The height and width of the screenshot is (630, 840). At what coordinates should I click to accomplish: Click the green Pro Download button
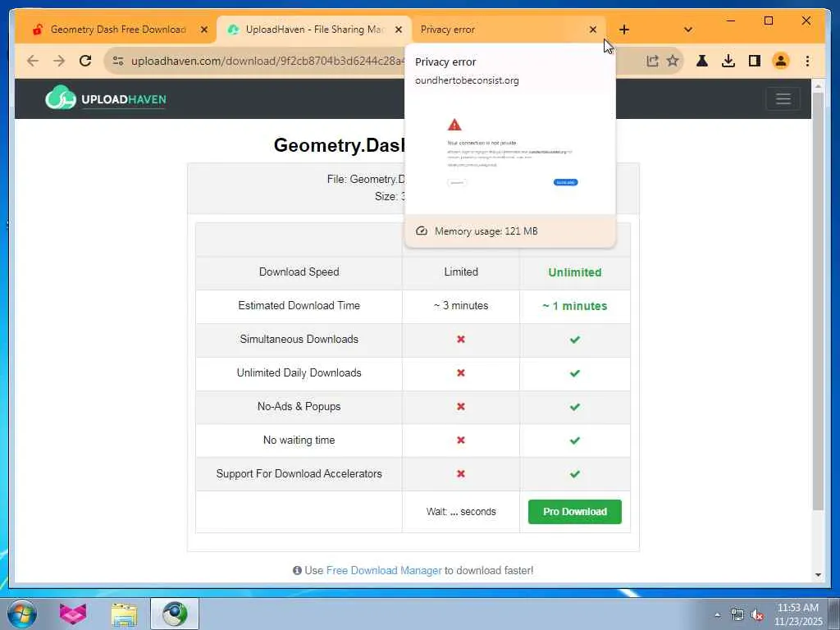click(575, 512)
